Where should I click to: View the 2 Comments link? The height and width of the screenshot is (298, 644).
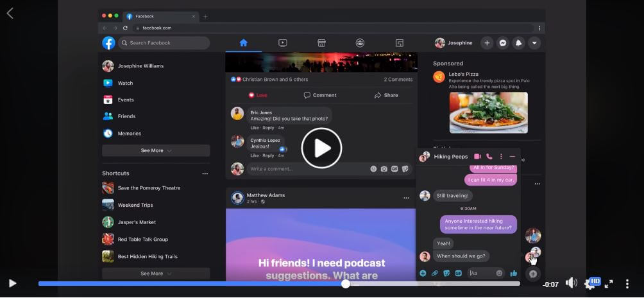point(398,80)
